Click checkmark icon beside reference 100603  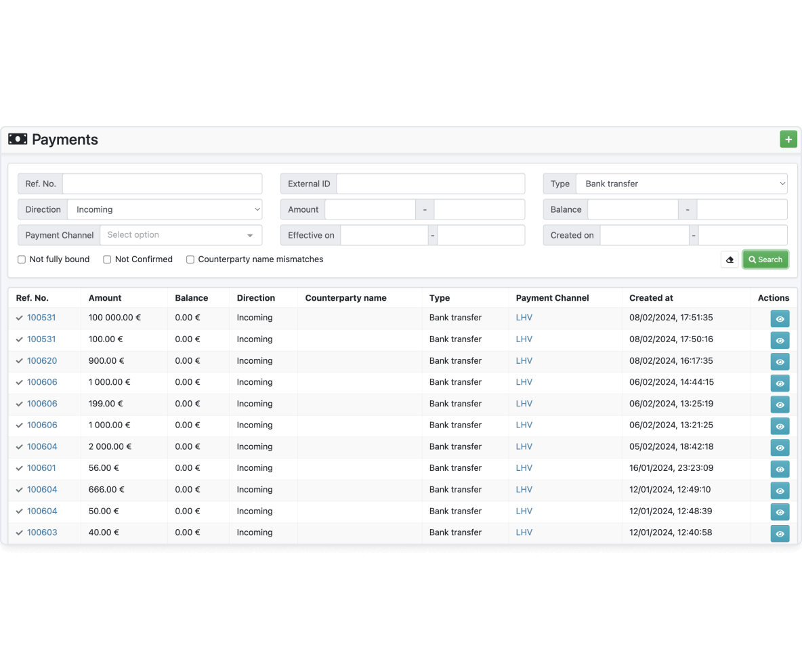click(x=20, y=532)
